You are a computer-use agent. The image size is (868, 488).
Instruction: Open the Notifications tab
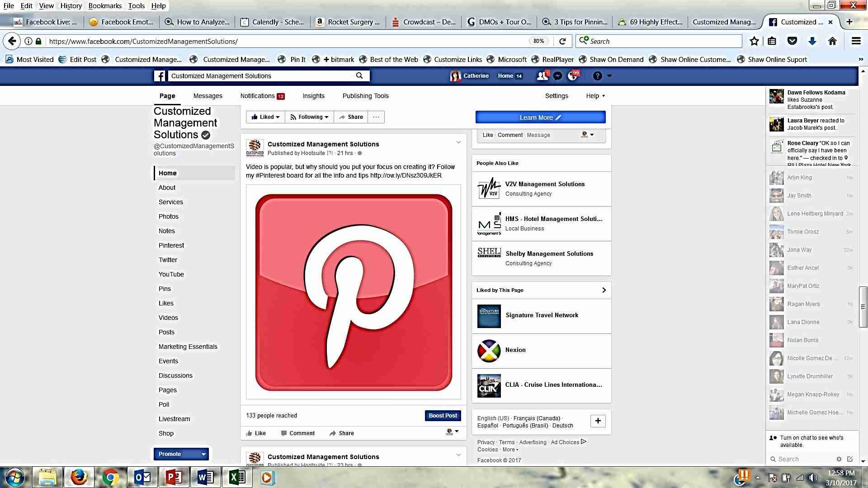(x=262, y=96)
